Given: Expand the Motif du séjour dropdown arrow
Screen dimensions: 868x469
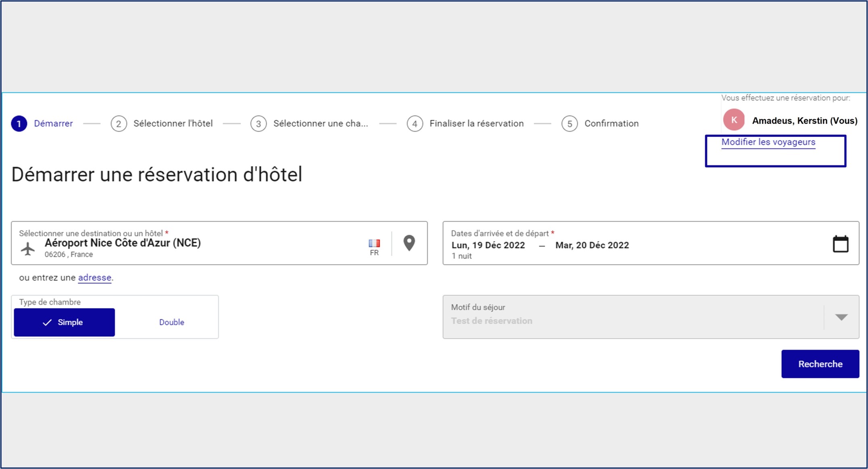Looking at the screenshot, I should pos(841,317).
